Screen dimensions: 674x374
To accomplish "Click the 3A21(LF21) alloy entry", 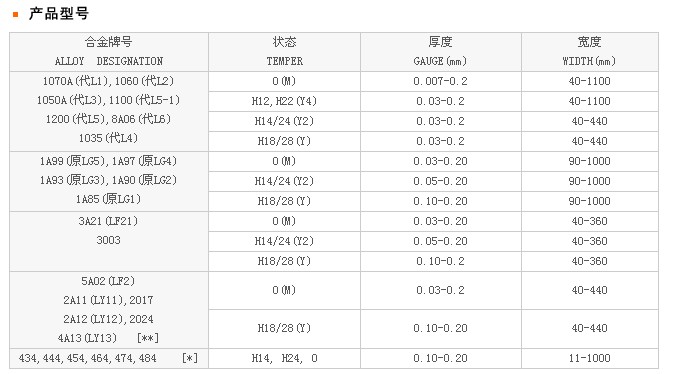I will click(108, 221).
